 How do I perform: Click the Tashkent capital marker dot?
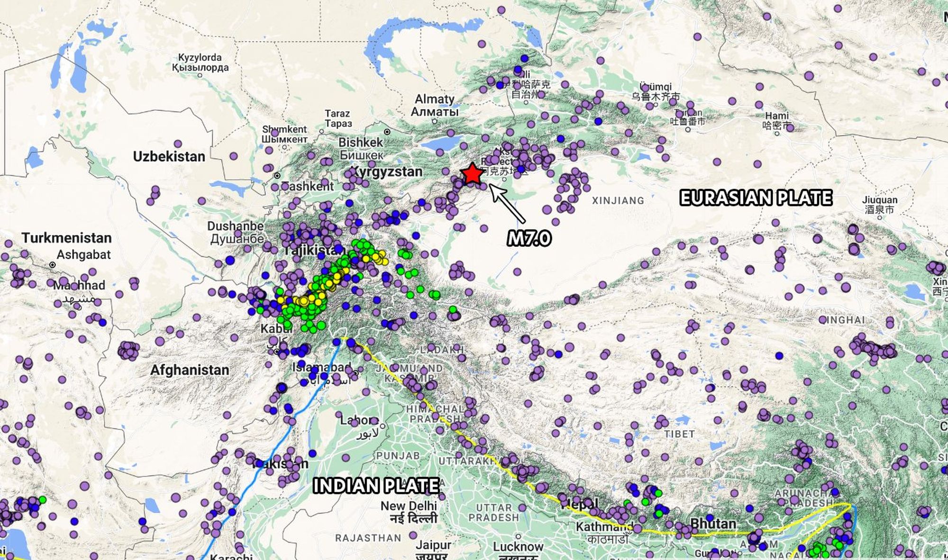[x=277, y=176]
